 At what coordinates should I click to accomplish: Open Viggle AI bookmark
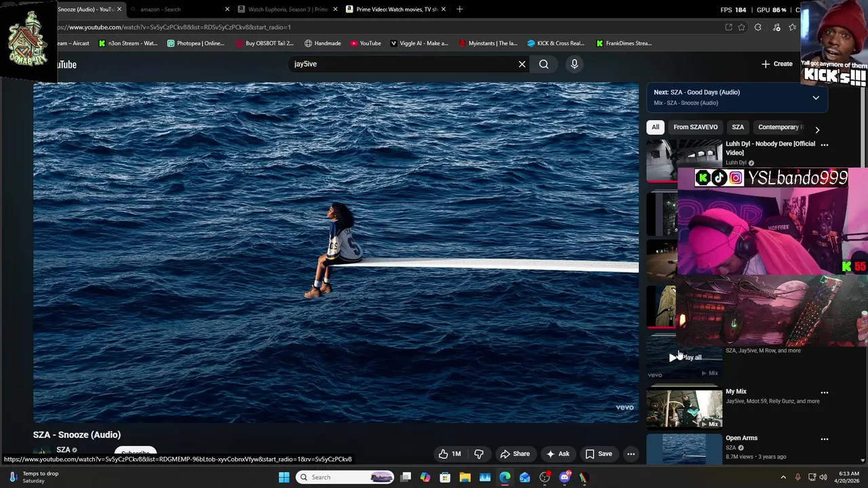419,43
